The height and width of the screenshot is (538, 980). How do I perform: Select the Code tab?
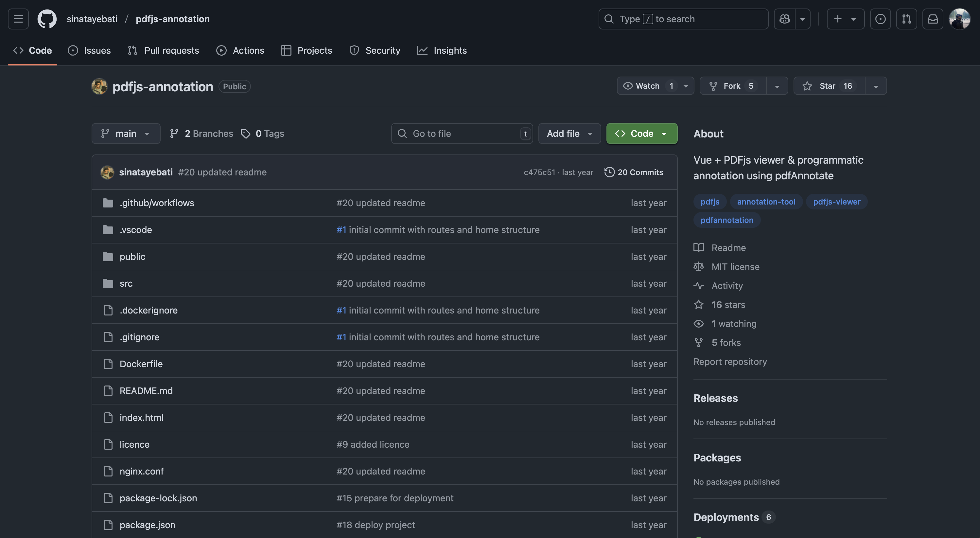[x=33, y=50]
